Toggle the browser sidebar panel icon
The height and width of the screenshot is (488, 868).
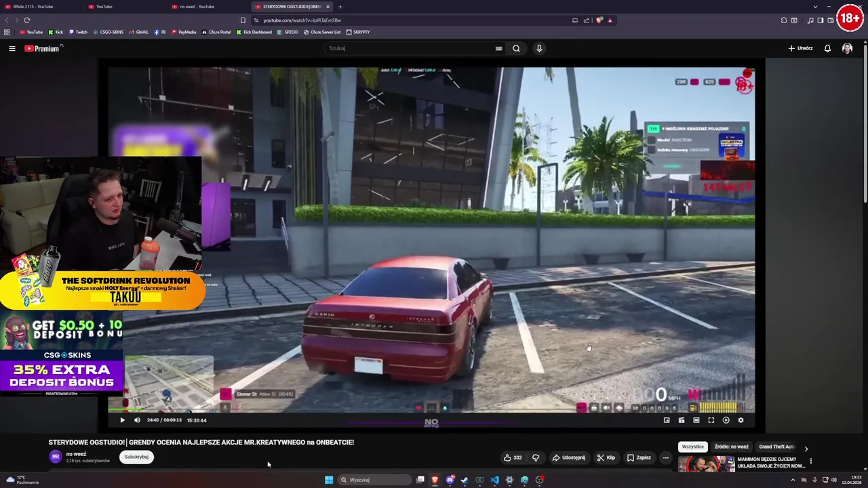[x=821, y=20]
